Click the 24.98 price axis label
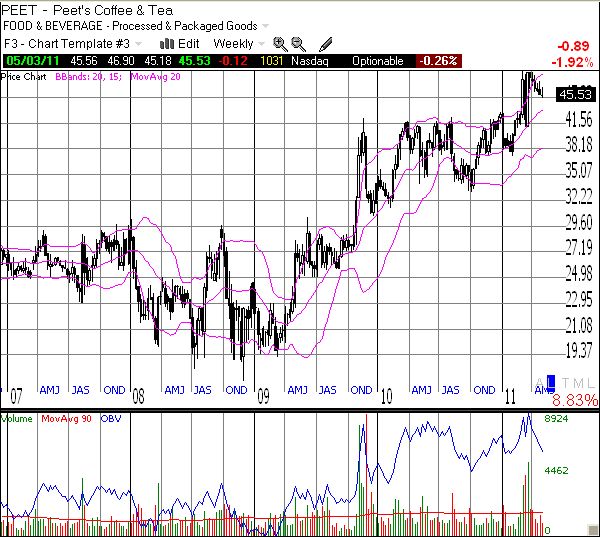Screen dimensions: 600x537 pos(579,273)
